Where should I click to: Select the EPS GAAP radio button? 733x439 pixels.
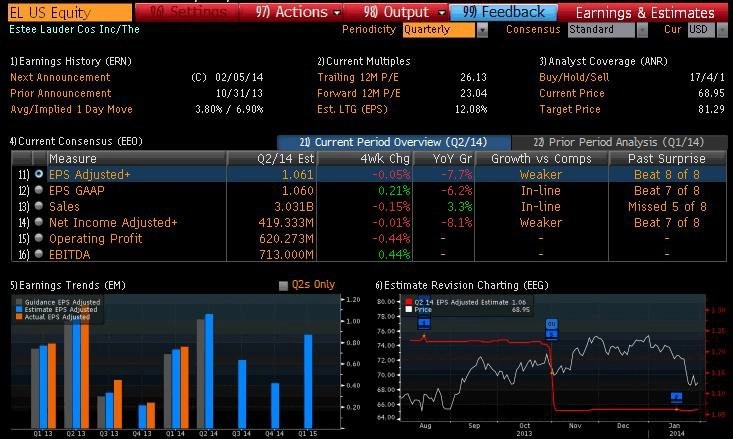[39, 190]
